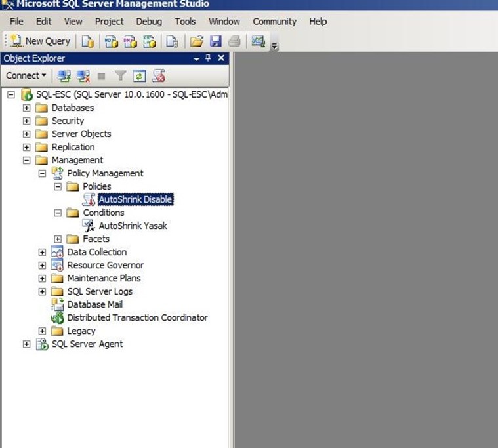The image size is (498, 448).
Task: Open the View menu
Action: click(73, 21)
